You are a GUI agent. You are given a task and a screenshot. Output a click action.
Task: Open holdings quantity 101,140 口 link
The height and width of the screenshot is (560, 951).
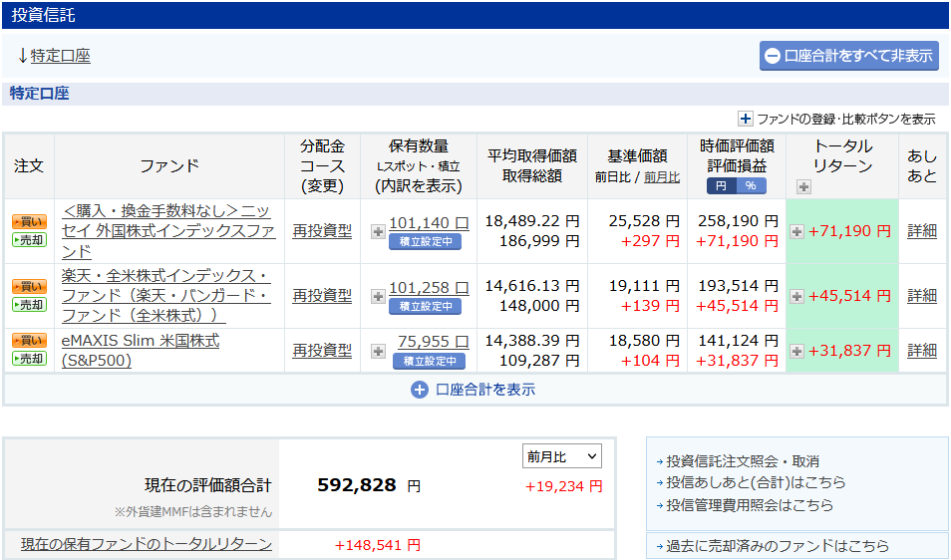(429, 223)
